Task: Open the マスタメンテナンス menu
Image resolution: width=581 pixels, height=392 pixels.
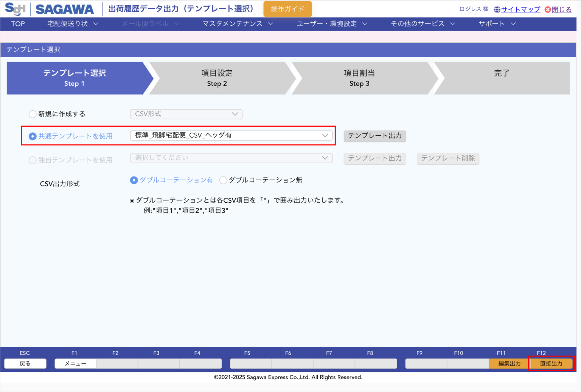Action: pyautogui.click(x=232, y=23)
